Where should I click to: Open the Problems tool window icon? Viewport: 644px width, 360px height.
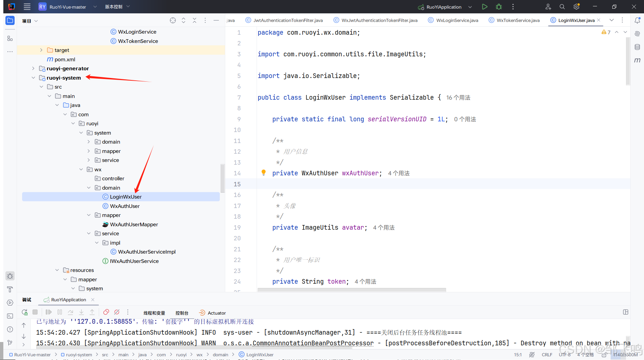(x=10, y=329)
